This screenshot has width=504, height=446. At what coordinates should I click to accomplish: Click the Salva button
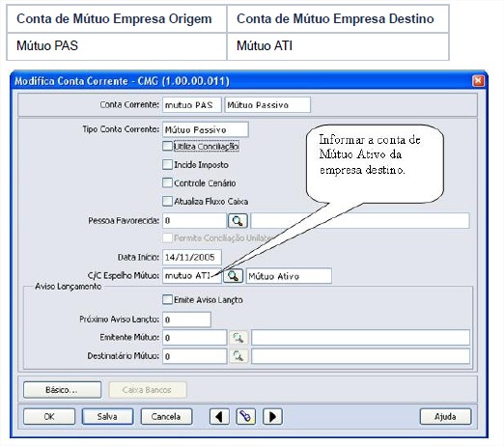[x=107, y=417]
